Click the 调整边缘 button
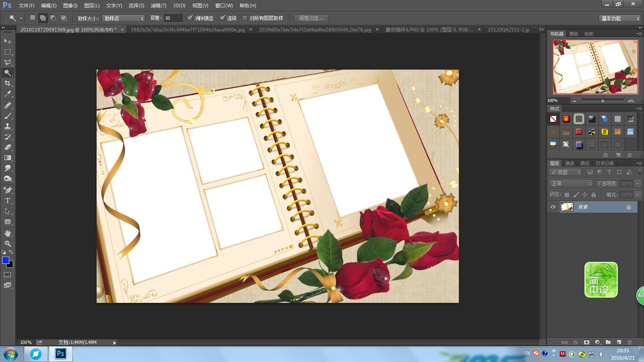The image size is (644, 362). coord(311,19)
